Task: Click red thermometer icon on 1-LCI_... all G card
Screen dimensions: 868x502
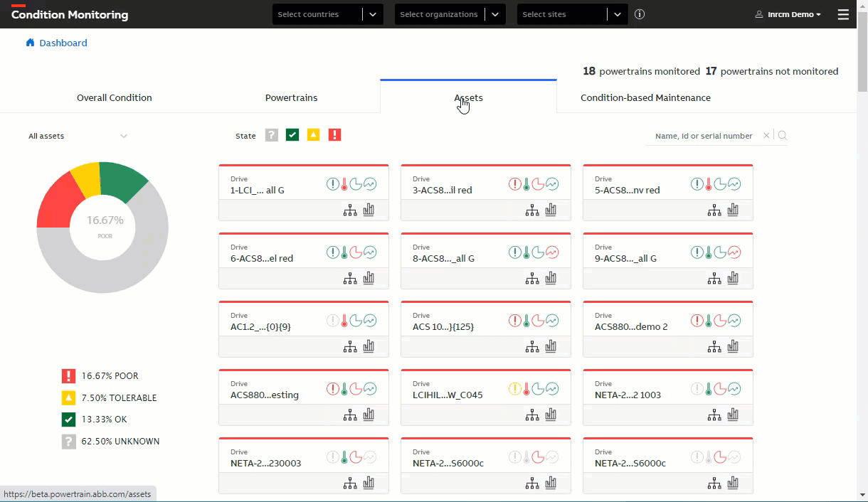Action: pos(344,184)
